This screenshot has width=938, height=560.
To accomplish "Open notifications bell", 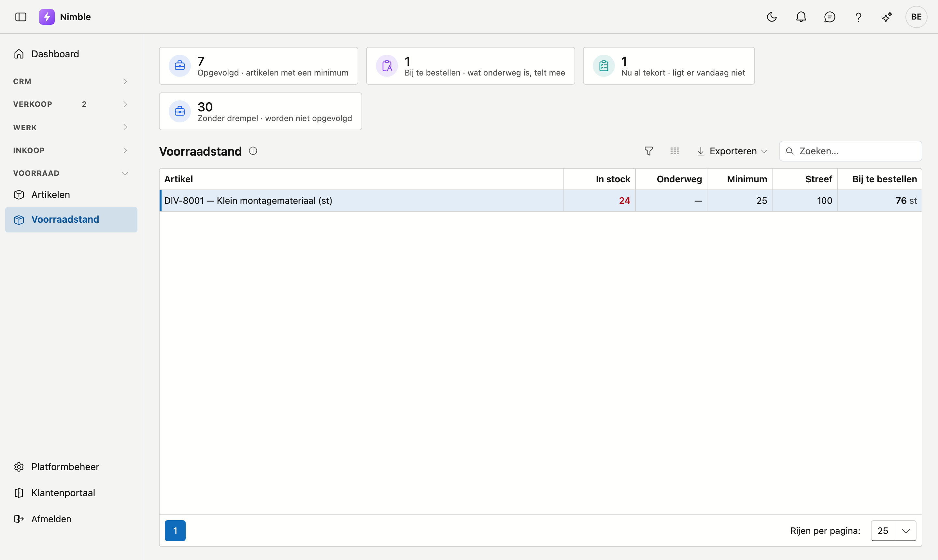I will (801, 17).
